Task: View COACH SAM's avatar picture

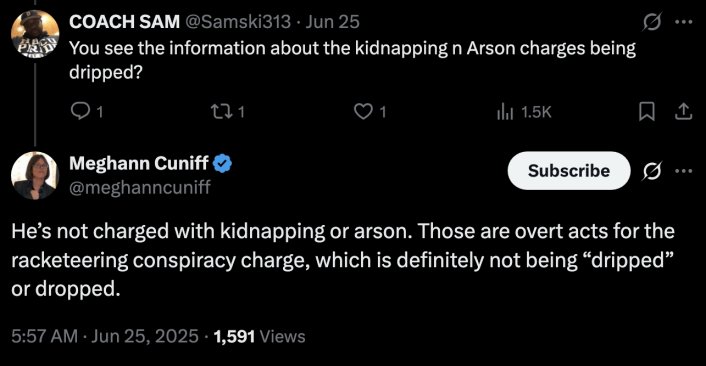Action: click(x=35, y=34)
